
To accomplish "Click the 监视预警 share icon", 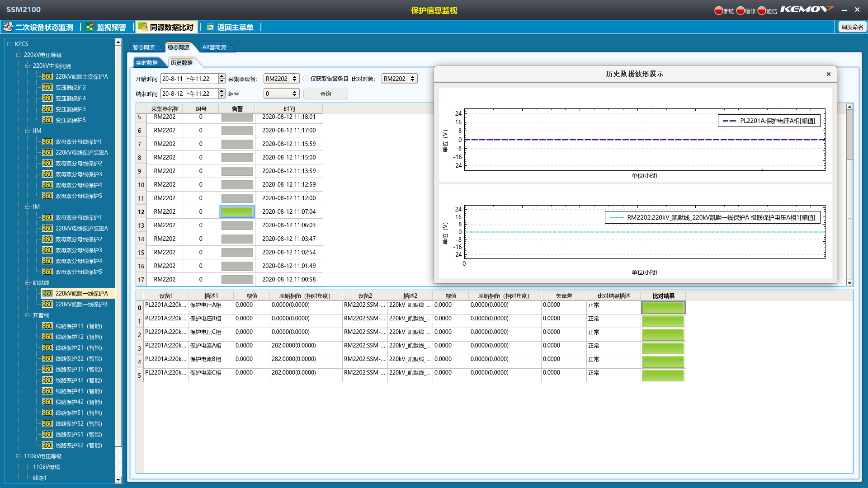I will 90,27.
